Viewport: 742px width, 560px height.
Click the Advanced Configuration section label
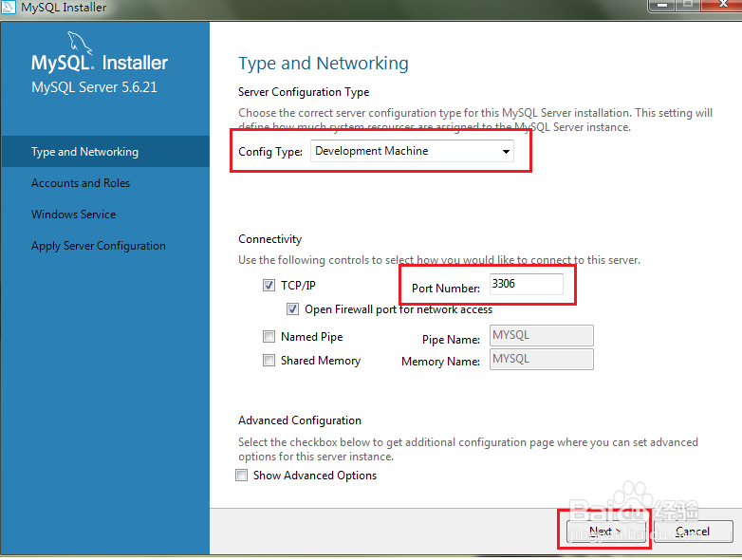(x=300, y=420)
